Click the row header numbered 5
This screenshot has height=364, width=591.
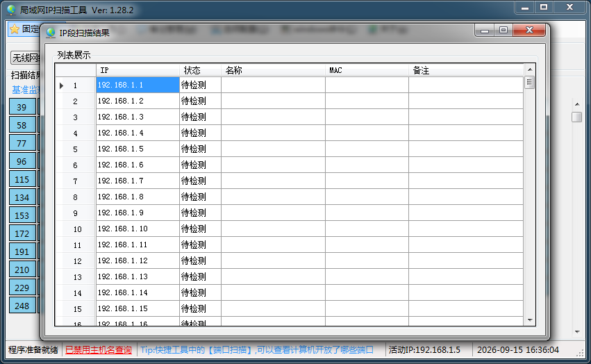point(76,149)
